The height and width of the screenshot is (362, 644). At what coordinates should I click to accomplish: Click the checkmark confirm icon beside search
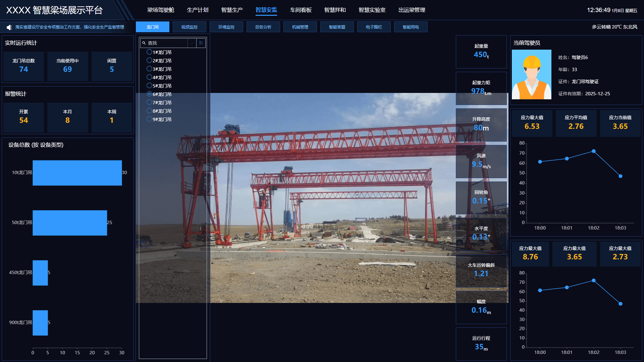click(x=192, y=43)
